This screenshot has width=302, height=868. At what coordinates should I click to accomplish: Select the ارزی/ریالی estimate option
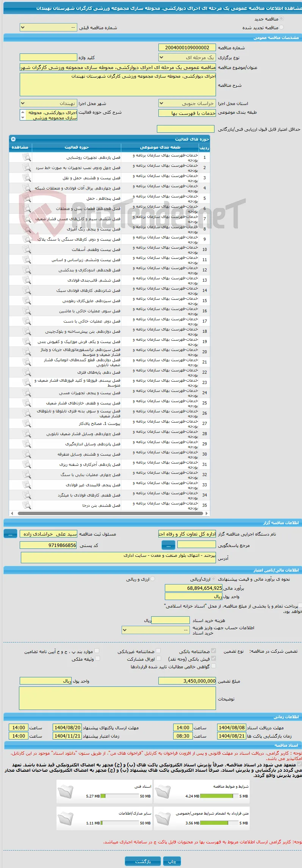click(x=214, y=579)
